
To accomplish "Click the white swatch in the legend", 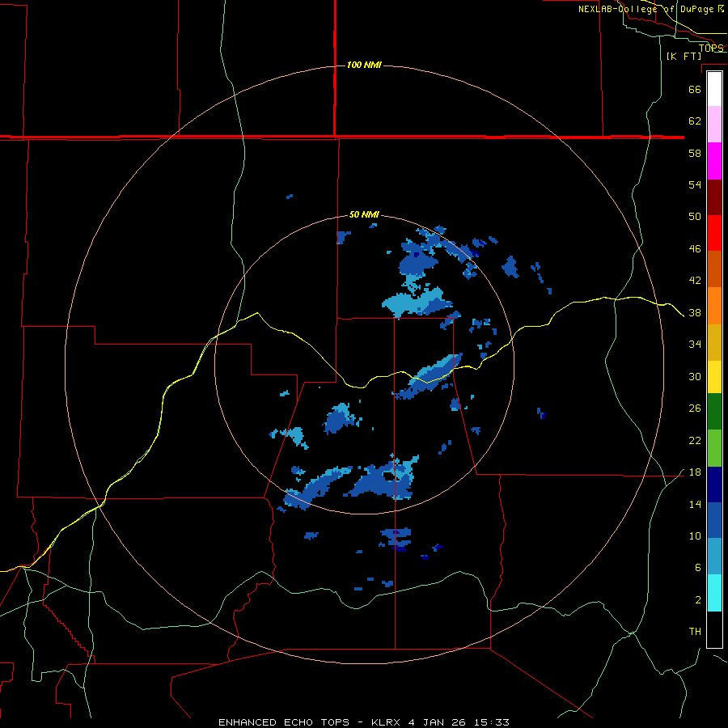I will (x=714, y=89).
